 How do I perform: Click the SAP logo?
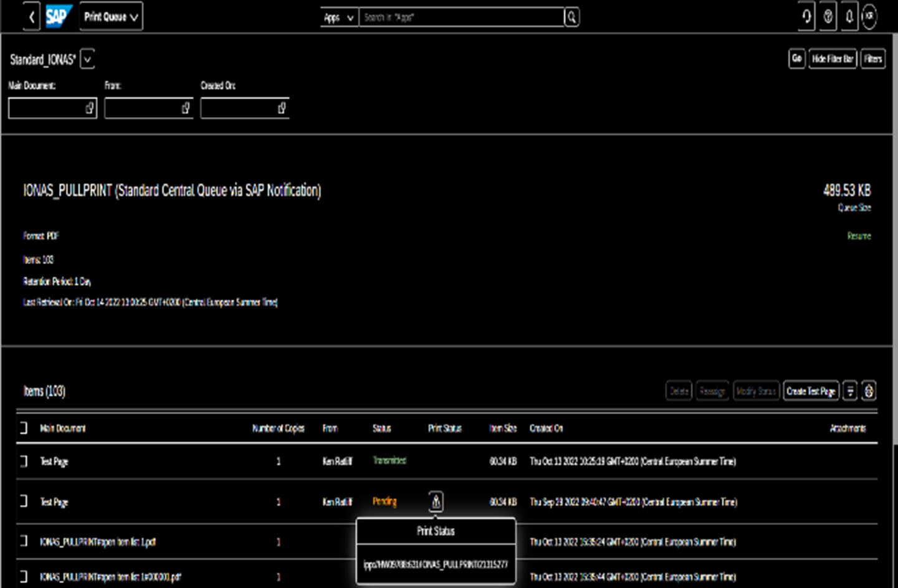coord(58,17)
